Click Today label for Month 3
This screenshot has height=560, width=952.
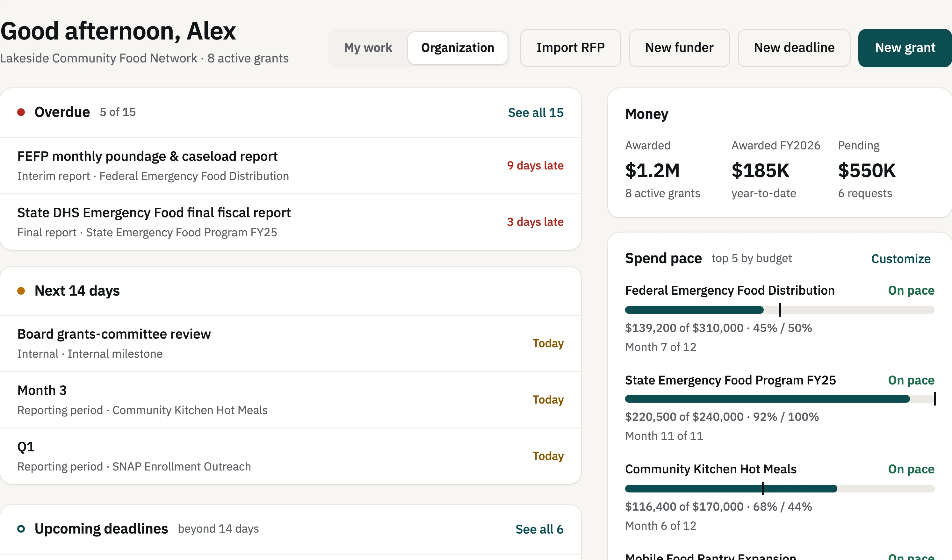click(x=548, y=399)
